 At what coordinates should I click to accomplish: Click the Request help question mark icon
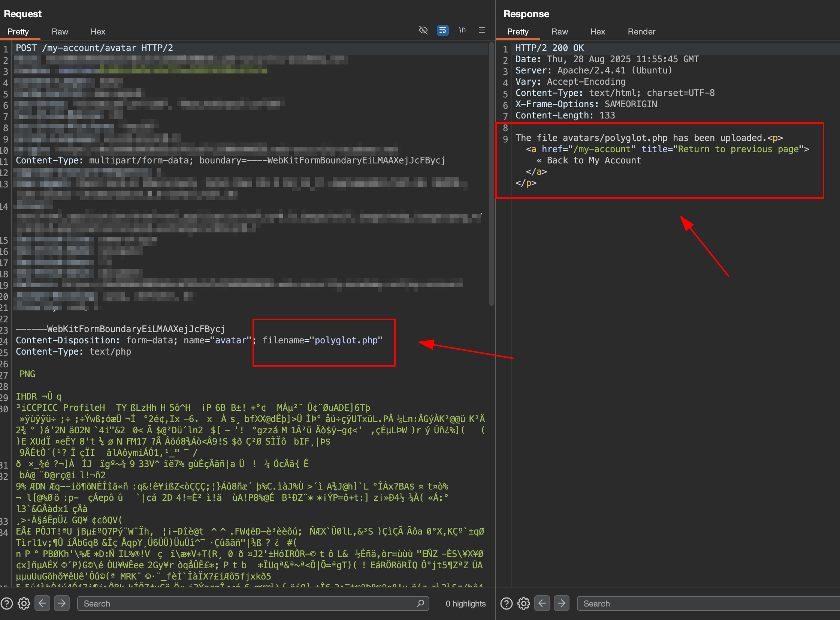(x=7, y=604)
